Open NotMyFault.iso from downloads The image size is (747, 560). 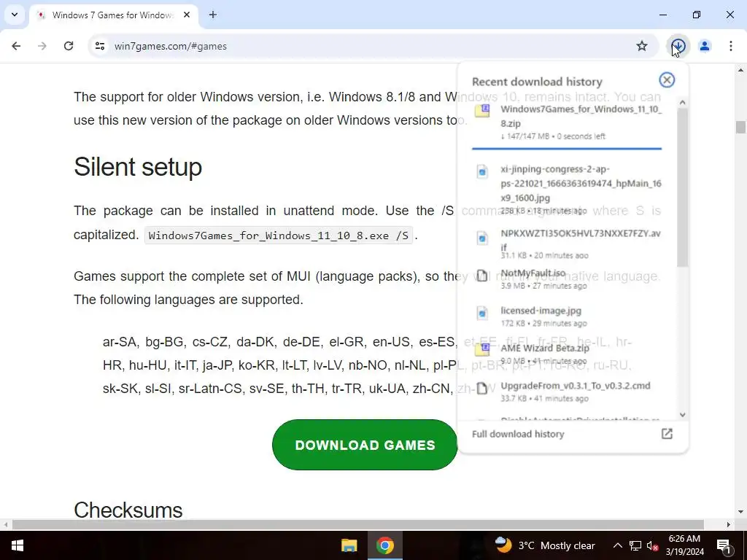point(567,279)
